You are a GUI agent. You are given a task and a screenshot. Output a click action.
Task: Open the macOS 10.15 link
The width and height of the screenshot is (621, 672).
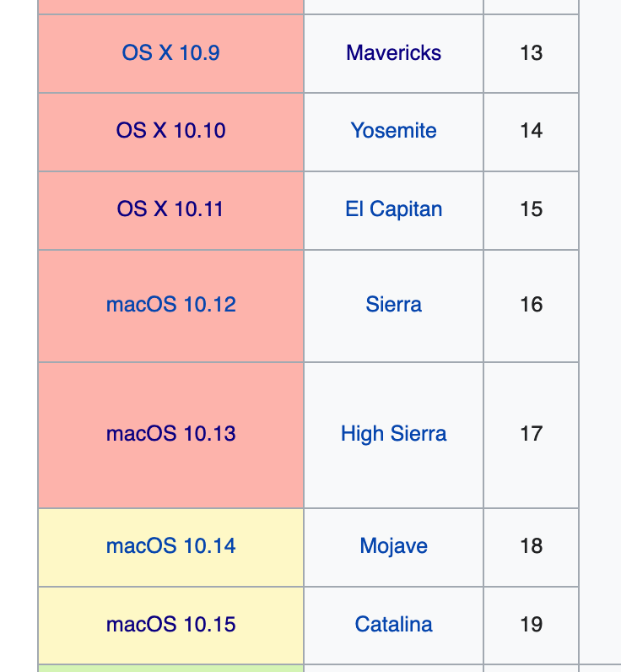coord(170,625)
